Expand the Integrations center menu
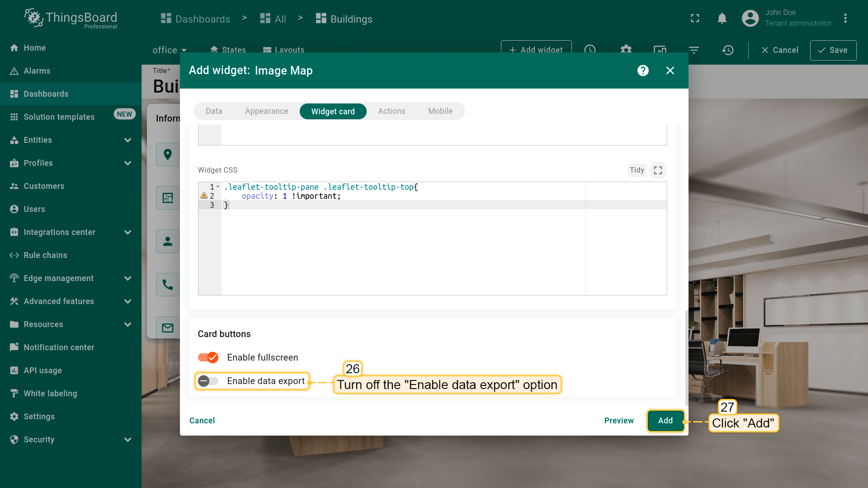Image resolution: width=868 pixels, height=488 pixels. click(128, 232)
